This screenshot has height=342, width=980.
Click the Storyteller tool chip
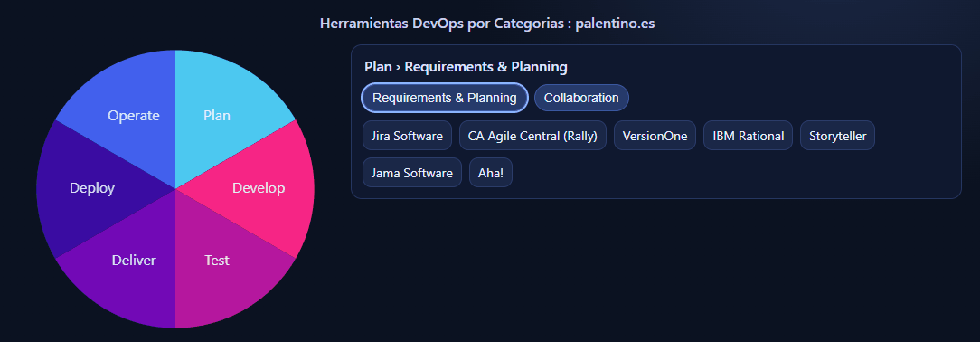(x=837, y=136)
